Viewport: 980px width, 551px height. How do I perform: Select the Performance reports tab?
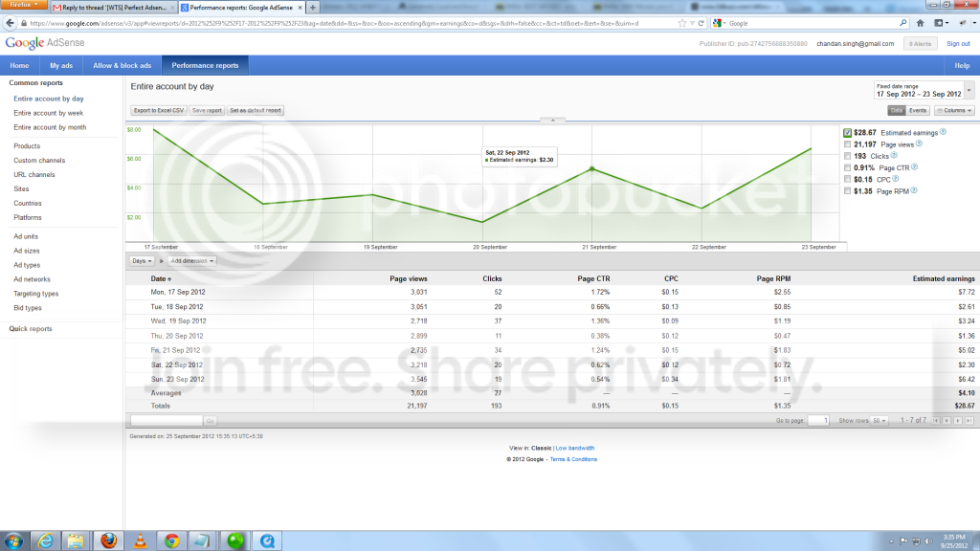pos(205,65)
